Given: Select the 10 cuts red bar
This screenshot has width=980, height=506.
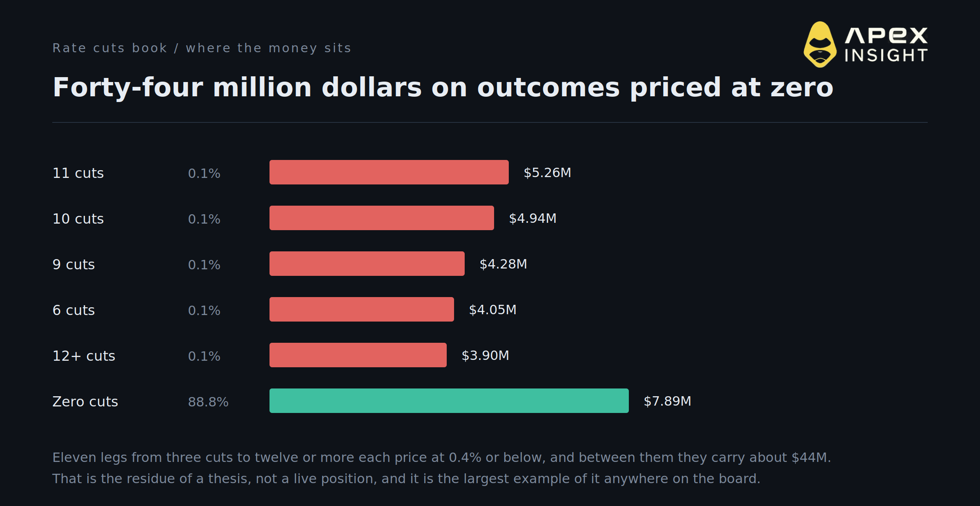Looking at the screenshot, I should tap(381, 218).
